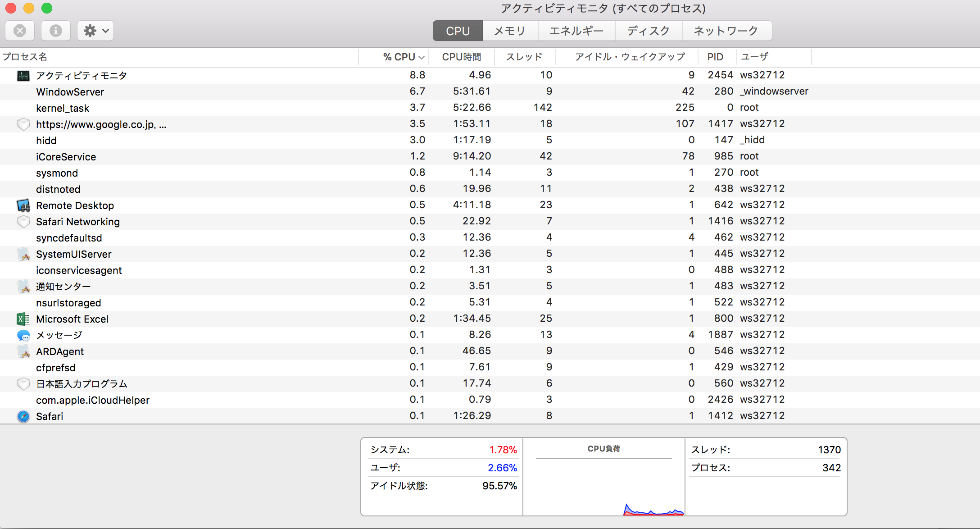This screenshot has height=529, width=980.
Task: Click the メッセージ chat bubble icon
Action: tap(23, 335)
